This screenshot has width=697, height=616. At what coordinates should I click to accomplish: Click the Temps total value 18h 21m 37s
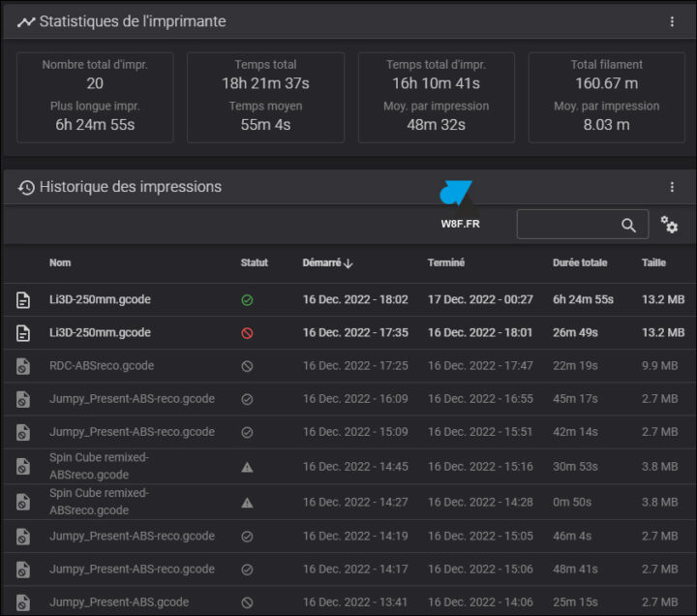point(265,83)
